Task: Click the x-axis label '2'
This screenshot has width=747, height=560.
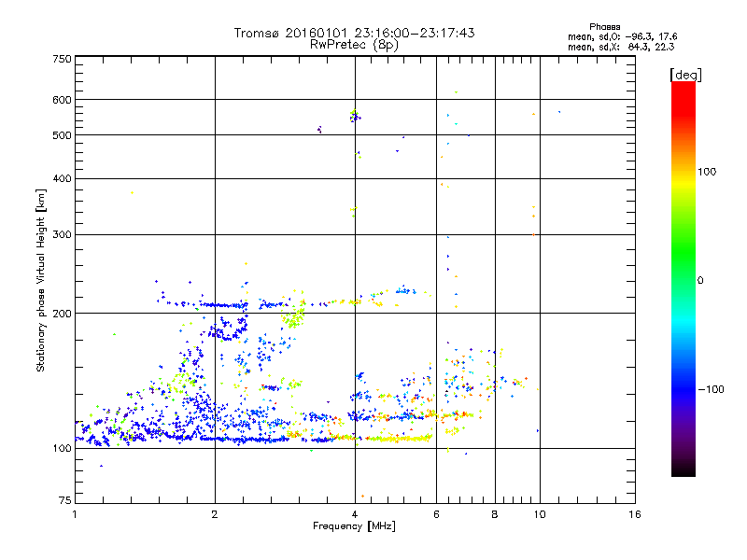Action: tap(215, 514)
